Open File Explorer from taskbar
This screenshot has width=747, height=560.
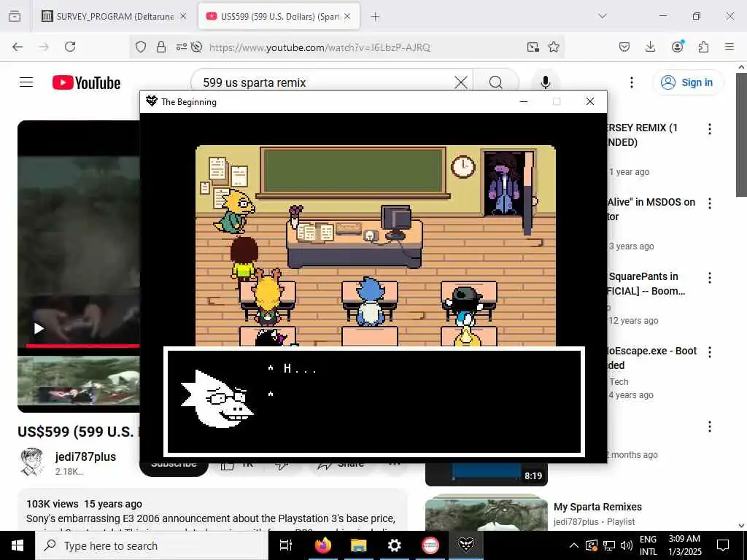coord(358,545)
